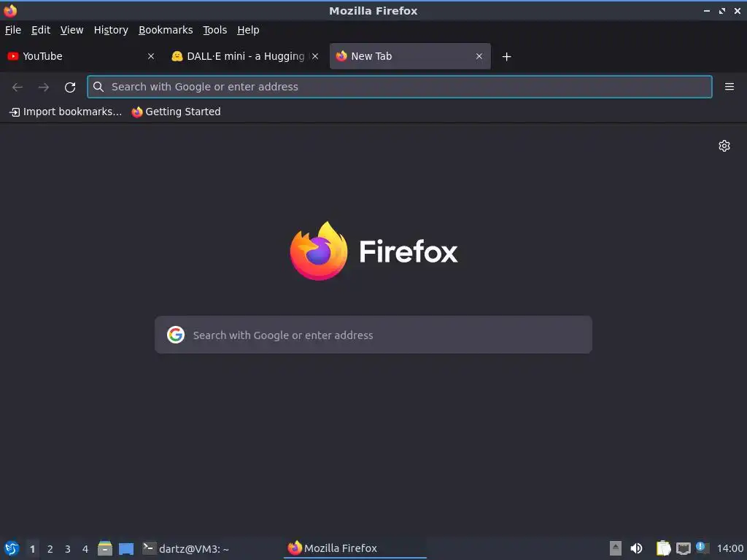747x560 pixels.
Task: Select the New Tab tab
Action: point(410,56)
